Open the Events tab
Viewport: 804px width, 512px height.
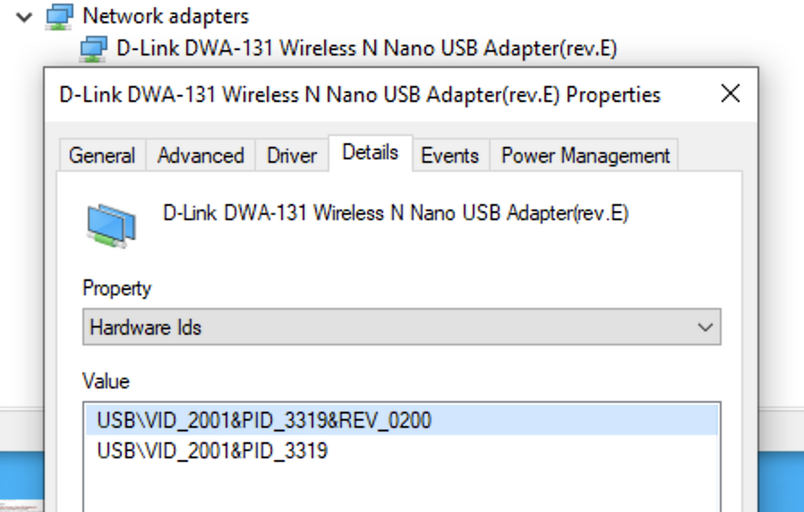pos(450,155)
